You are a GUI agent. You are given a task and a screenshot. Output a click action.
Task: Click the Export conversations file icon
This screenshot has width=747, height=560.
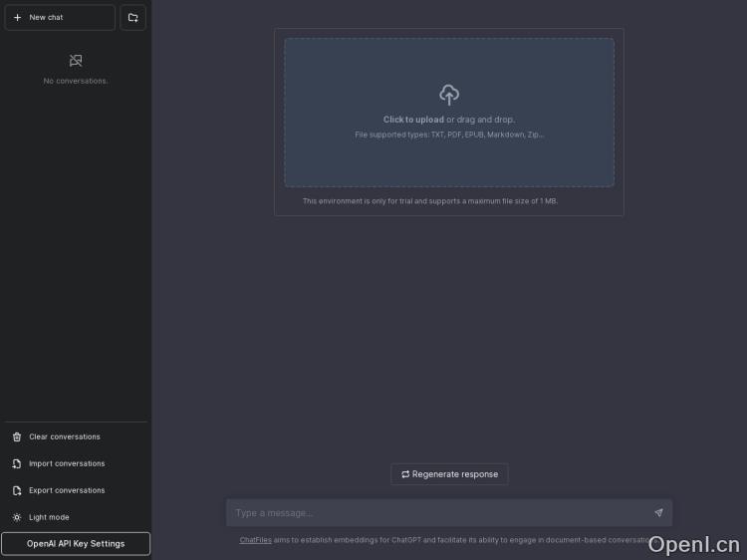[x=17, y=490]
